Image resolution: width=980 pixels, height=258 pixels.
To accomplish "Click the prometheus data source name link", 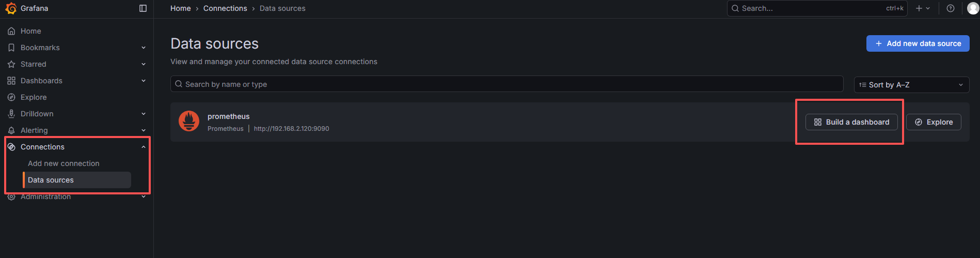I will pyautogui.click(x=228, y=116).
